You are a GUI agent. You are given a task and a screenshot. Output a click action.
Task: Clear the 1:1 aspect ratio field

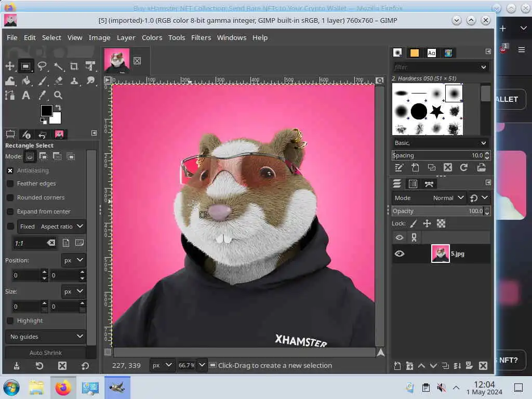[51, 243]
